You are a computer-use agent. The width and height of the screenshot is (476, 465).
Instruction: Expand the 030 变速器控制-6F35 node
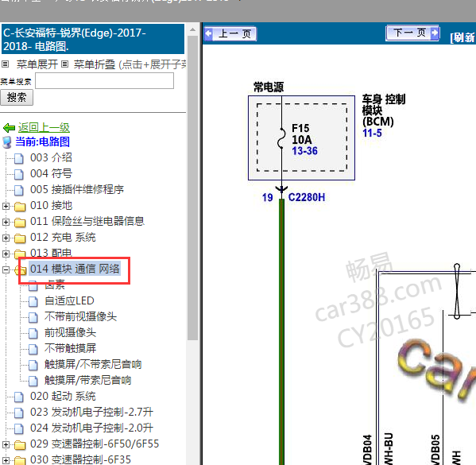click(6, 460)
